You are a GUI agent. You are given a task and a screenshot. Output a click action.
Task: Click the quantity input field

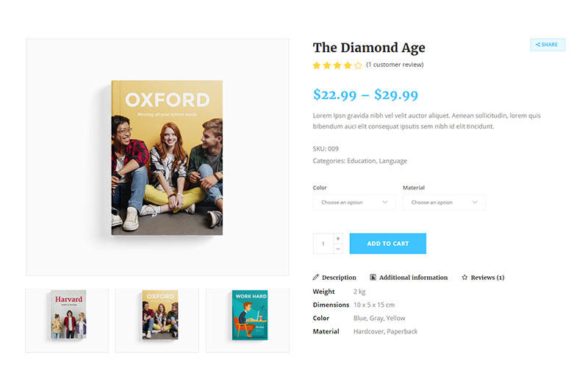click(x=323, y=244)
